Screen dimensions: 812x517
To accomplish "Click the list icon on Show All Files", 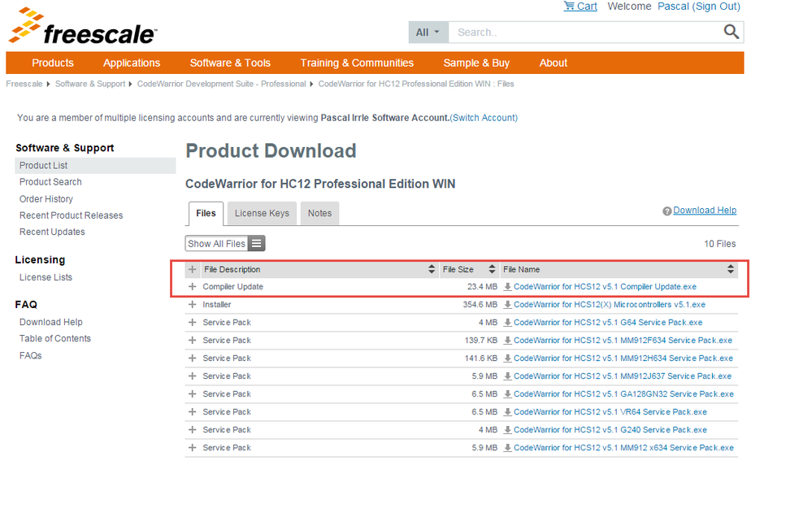I will [256, 244].
